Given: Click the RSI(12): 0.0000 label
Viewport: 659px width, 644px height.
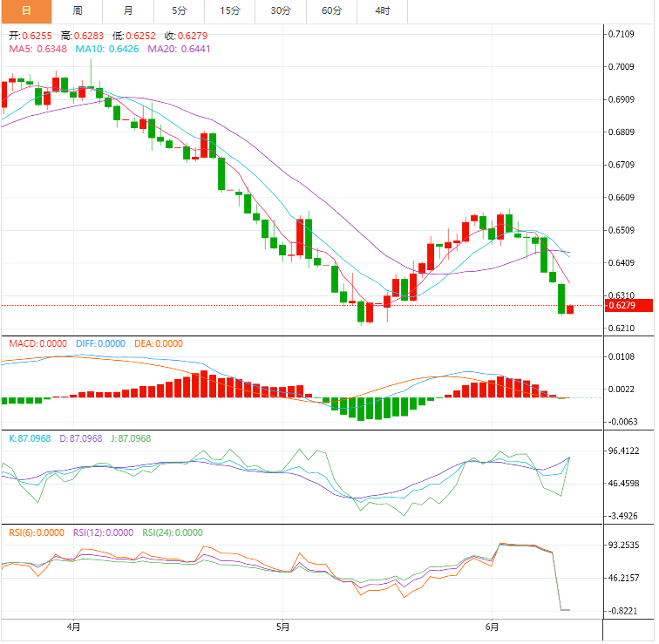Looking at the screenshot, I should 104,533.
